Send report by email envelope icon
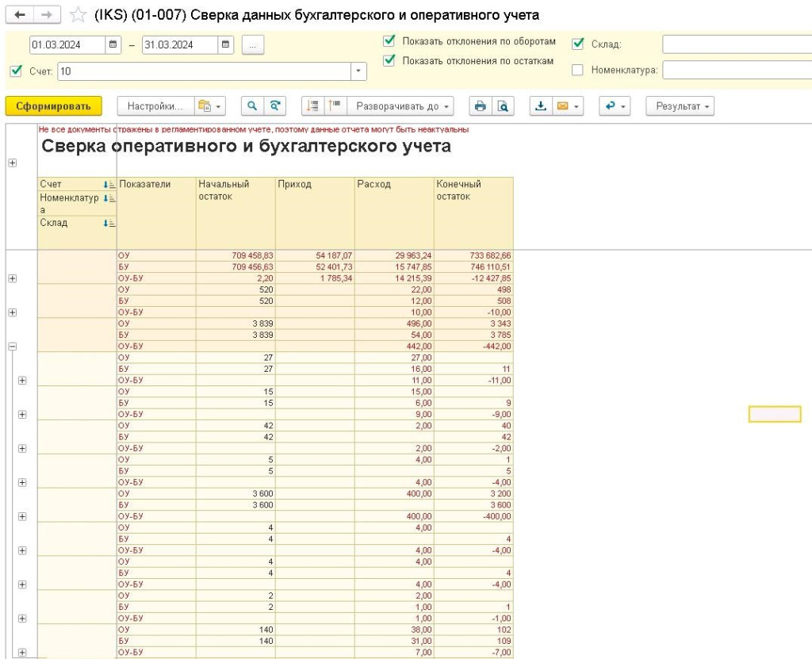The width and height of the screenshot is (812, 659). tap(562, 106)
